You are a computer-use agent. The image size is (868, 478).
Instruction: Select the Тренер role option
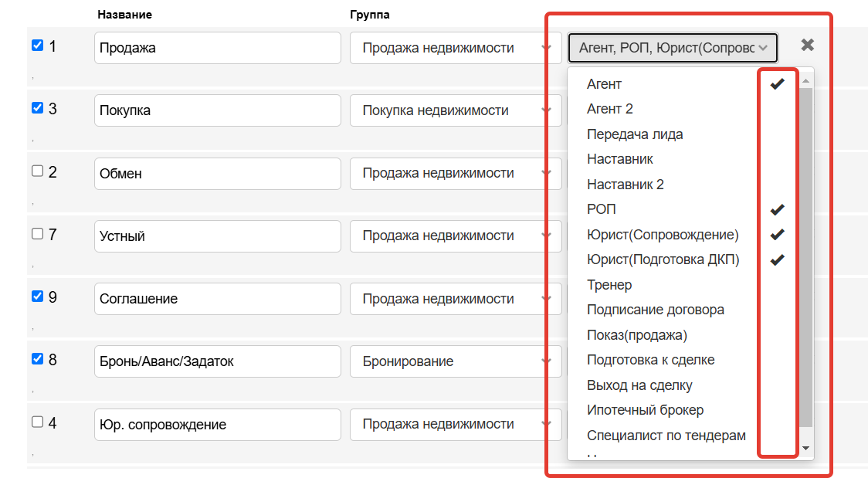coord(609,285)
